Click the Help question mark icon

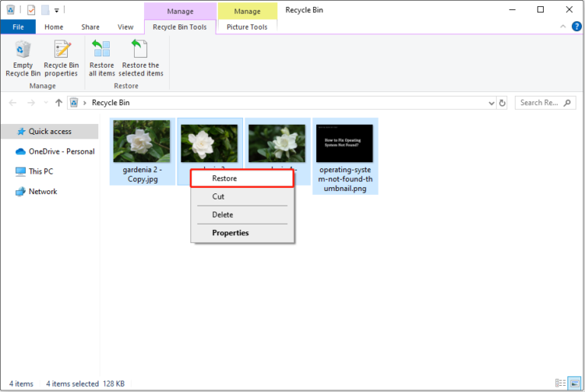[577, 27]
